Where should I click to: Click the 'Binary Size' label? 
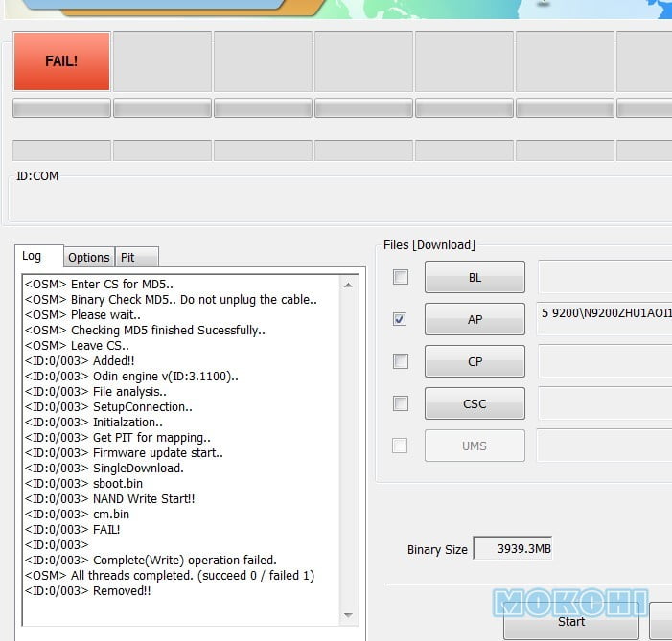(x=437, y=550)
